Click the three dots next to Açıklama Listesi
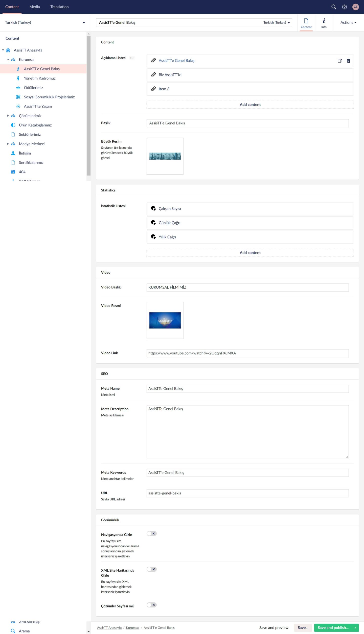The width and height of the screenshot is (364, 634). coord(132,58)
